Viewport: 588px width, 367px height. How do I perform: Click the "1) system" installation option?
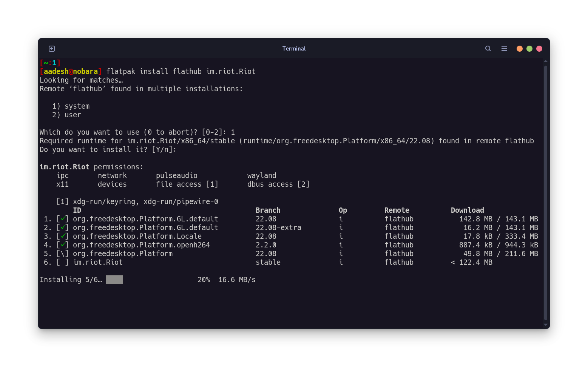tap(71, 106)
